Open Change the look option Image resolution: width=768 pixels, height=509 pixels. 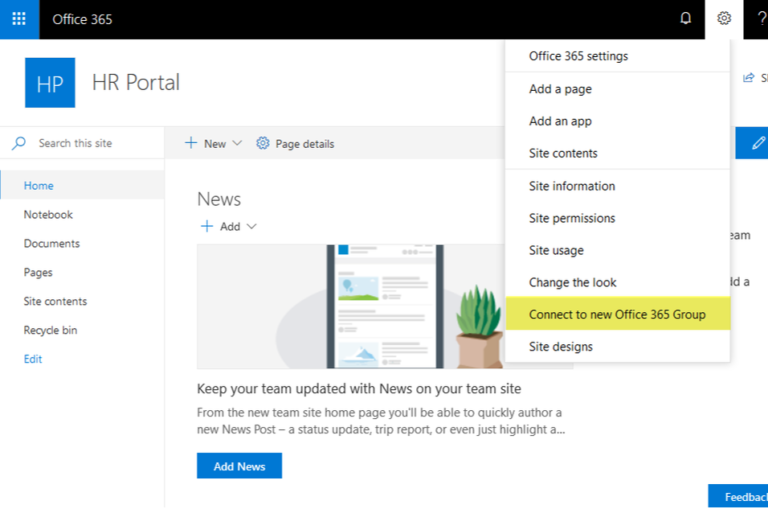573,282
